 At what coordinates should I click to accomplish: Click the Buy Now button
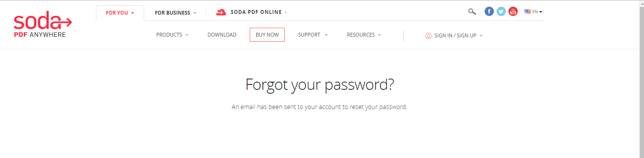(267, 35)
